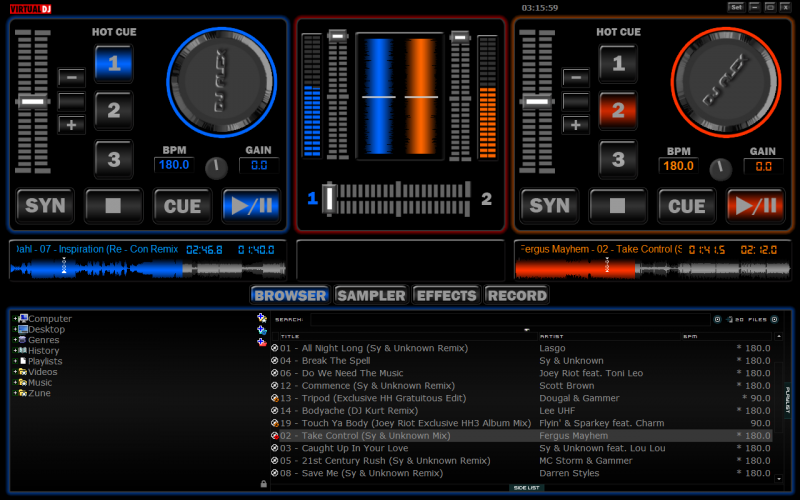Viewport: 800px width, 500px height.
Task: Toggle play/pause on left deck
Action: click(x=252, y=206)
